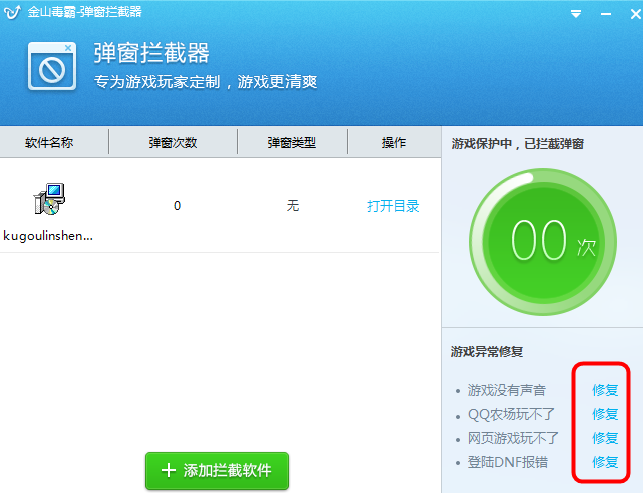
Task: Fix 网页游戏玩不了 via 修复 link
Action: 605,438
